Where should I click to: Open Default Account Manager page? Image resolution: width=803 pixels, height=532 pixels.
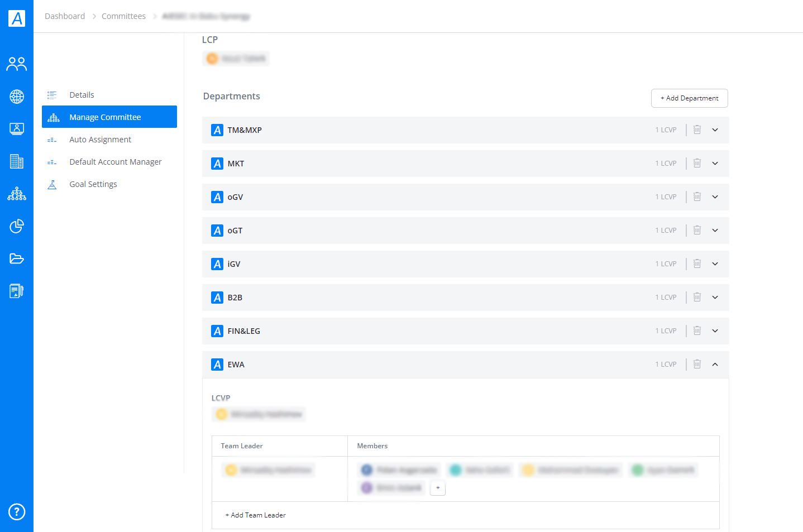tap(109, 162)
